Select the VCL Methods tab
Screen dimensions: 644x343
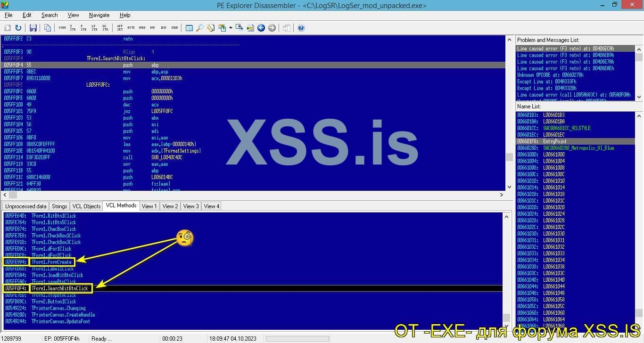[x=121, y=205]
